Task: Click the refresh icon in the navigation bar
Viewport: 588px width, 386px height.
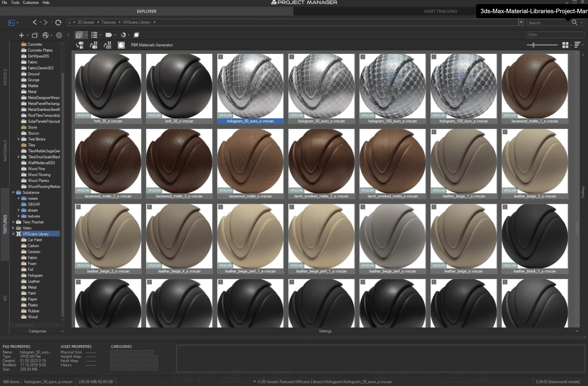Action: (x=59, y=22)
